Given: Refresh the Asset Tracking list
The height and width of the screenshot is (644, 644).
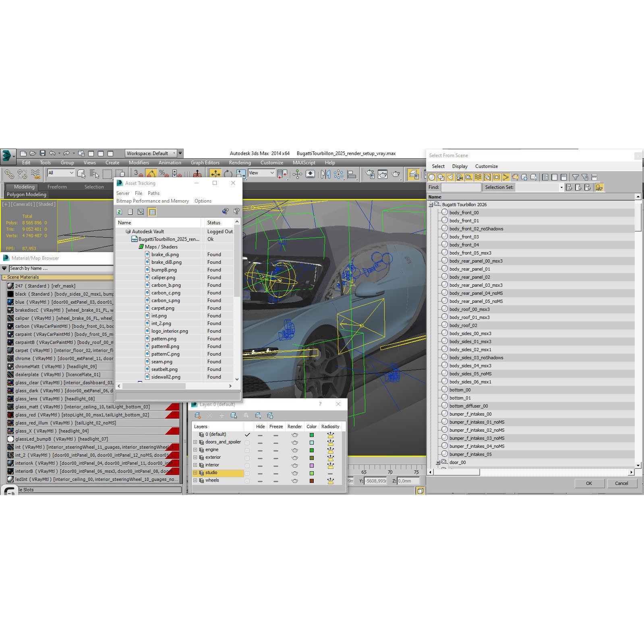Looking at the screenshot, I should click(x=120, y=212).
